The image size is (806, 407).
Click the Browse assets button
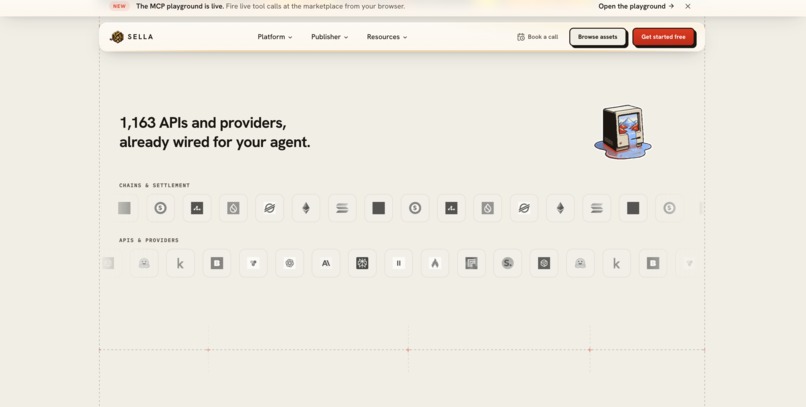point(597,37)
